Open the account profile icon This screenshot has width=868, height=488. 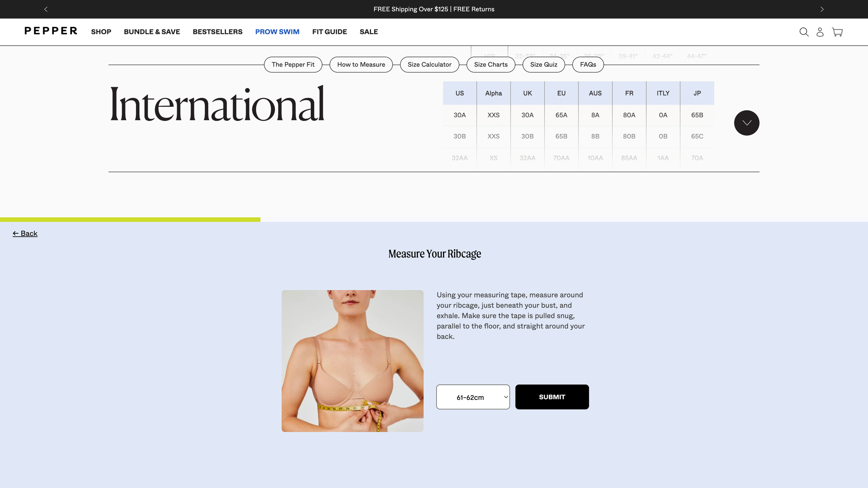tap(820, 32)
